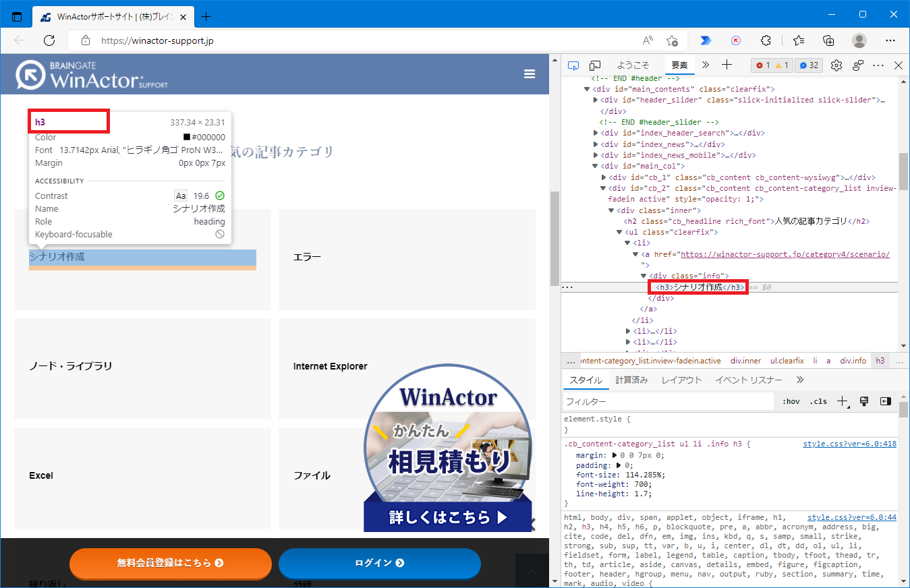Click the new style rule plus icon
The image size is (910, 588).
click(842, 401)
